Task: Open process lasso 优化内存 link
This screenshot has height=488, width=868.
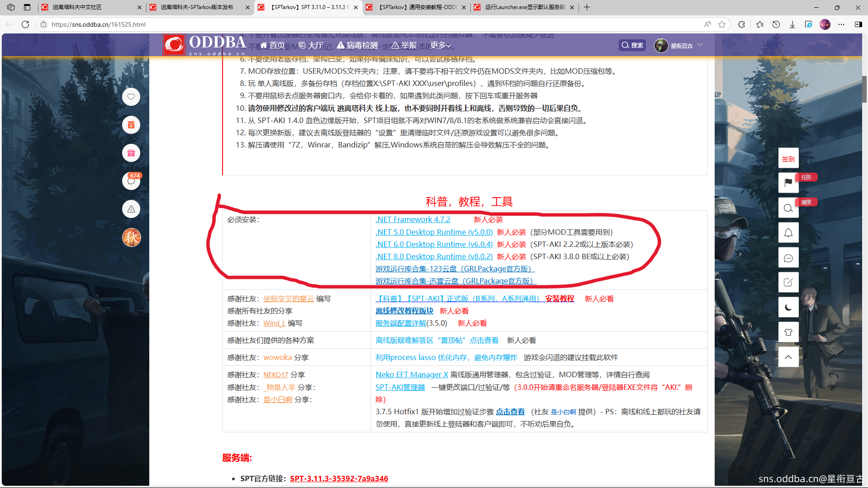Action: [446, 357]
